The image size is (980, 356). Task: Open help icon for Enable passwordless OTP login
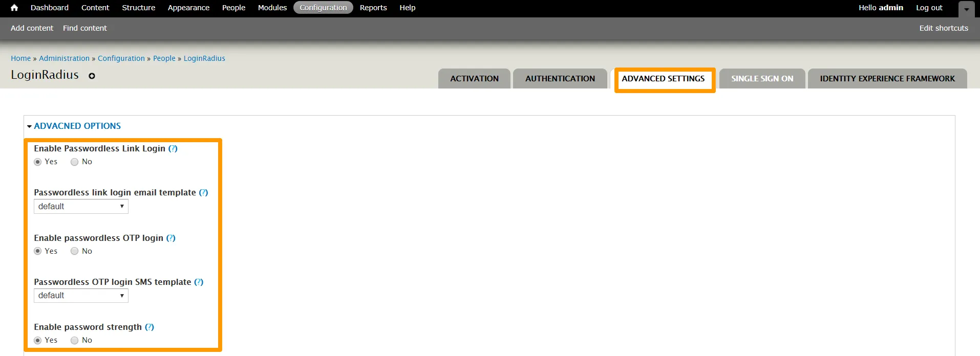point(171,238)
